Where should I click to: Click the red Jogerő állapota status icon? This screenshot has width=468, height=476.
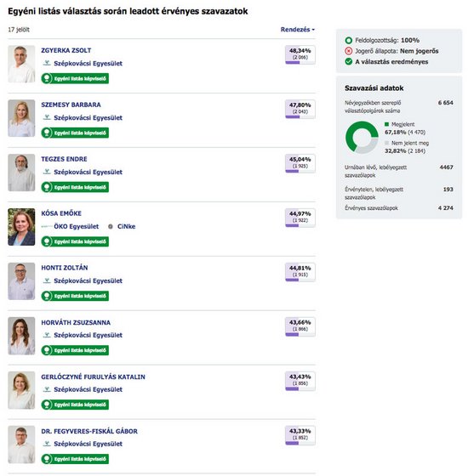point(349,51)
